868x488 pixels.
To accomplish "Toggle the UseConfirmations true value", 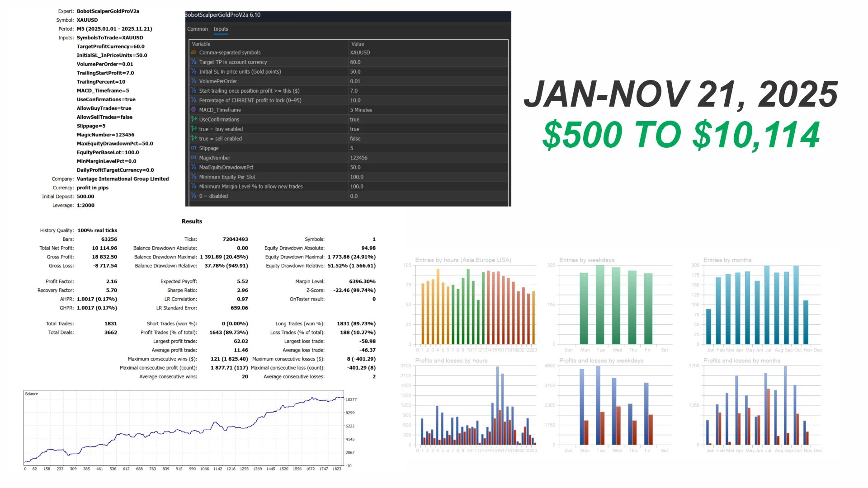I will point(354,120).
